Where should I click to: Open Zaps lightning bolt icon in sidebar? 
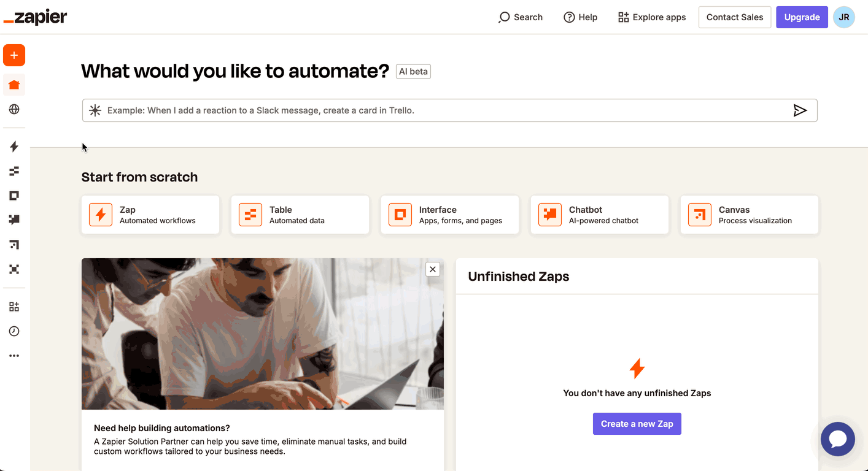click(14, 147)
